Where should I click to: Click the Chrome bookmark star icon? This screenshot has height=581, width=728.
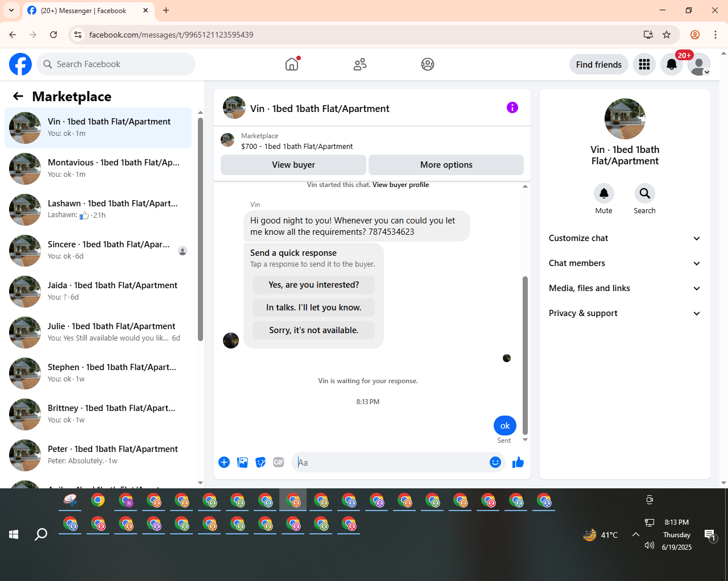667,35
